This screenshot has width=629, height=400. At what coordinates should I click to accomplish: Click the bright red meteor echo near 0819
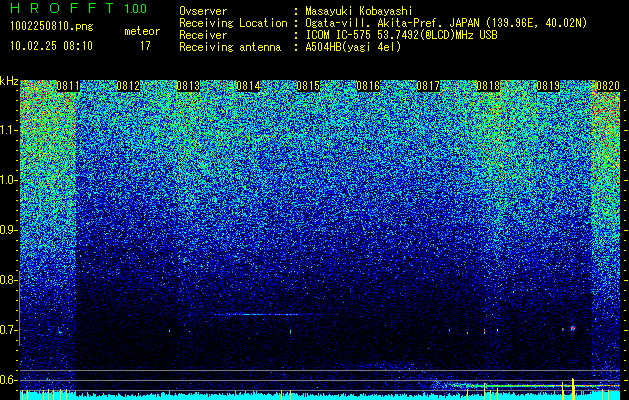tap(573, 328)
